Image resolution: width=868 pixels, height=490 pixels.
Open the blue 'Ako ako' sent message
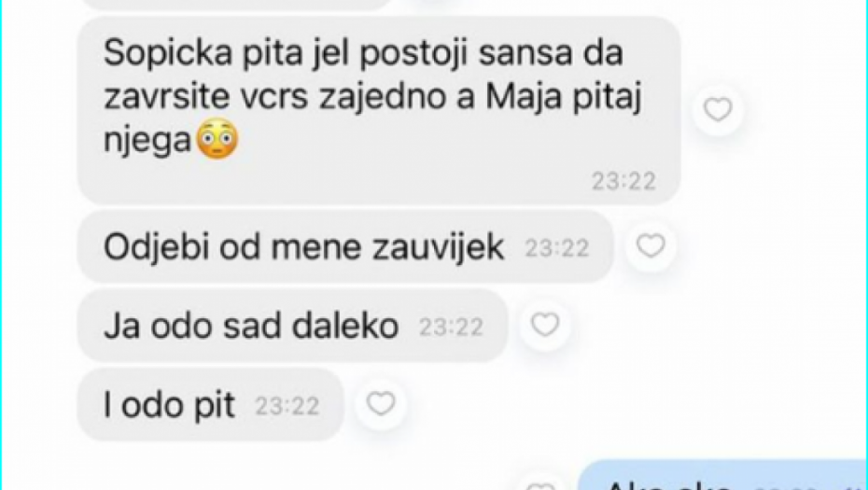coord(722,476)
